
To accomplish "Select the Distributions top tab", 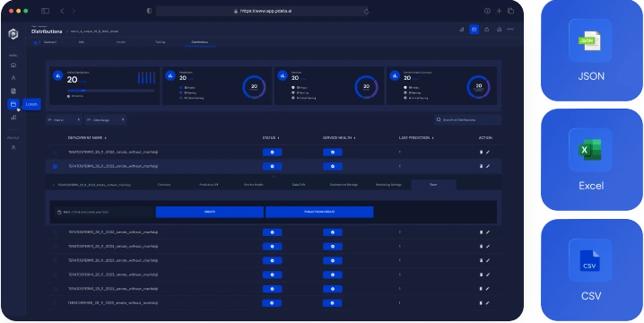I will pos(199,42).
